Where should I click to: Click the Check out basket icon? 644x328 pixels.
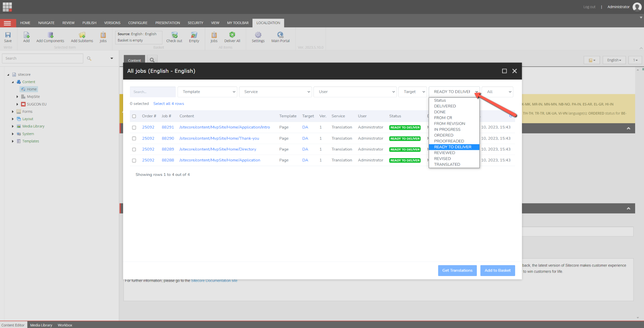tap(174, 37)
